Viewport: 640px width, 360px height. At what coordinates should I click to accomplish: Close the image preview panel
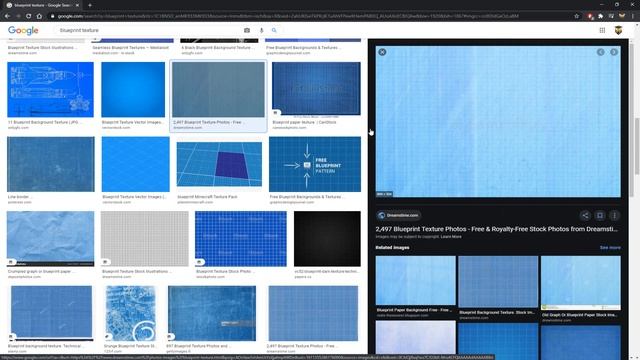382,52
